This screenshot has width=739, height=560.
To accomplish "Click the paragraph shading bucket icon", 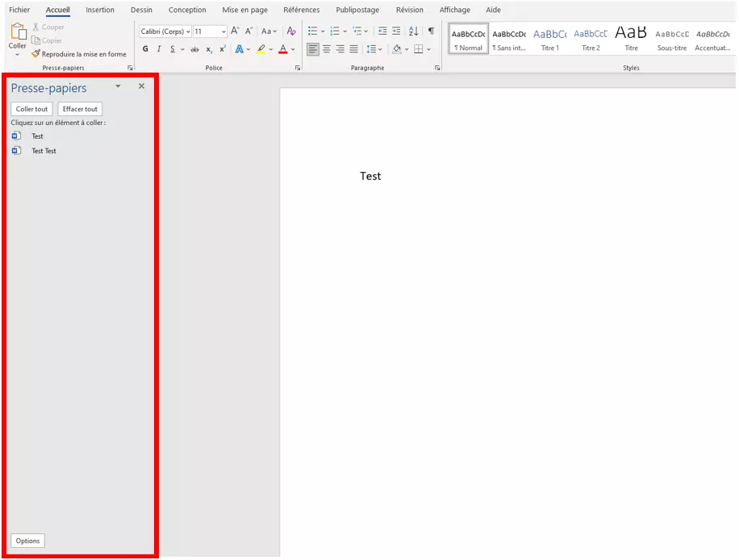I will [397, 49].
